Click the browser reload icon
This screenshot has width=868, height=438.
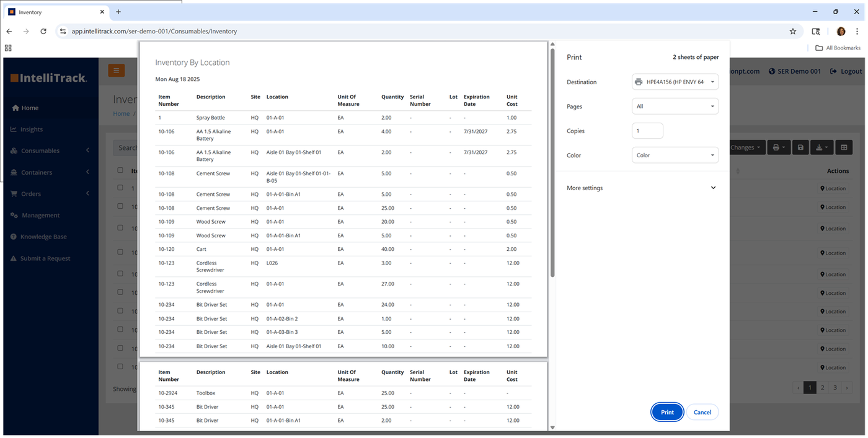click(x=43, y=31)
